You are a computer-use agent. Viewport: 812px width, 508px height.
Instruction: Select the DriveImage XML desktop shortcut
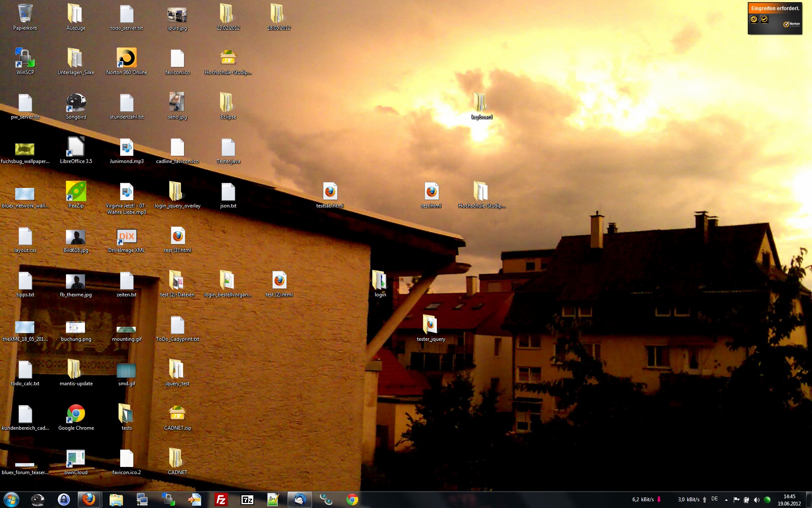[x=126, y=238]
